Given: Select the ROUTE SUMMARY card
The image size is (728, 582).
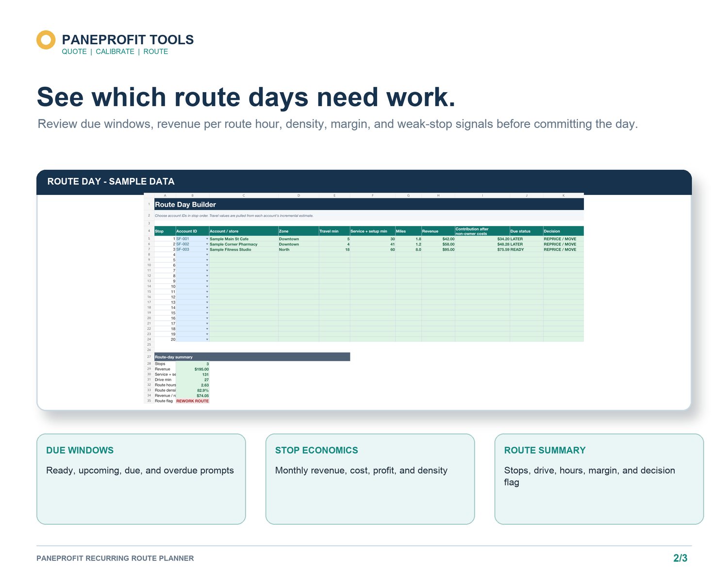Looking at the screenshot, I should 599,479.
